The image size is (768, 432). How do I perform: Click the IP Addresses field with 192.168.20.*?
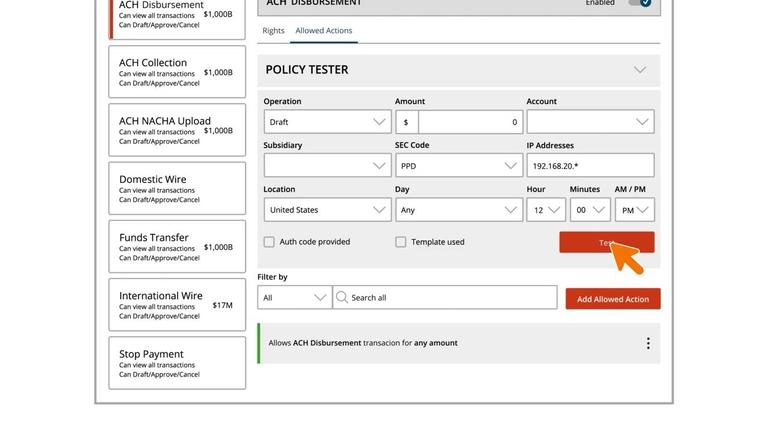click(590, 166)
